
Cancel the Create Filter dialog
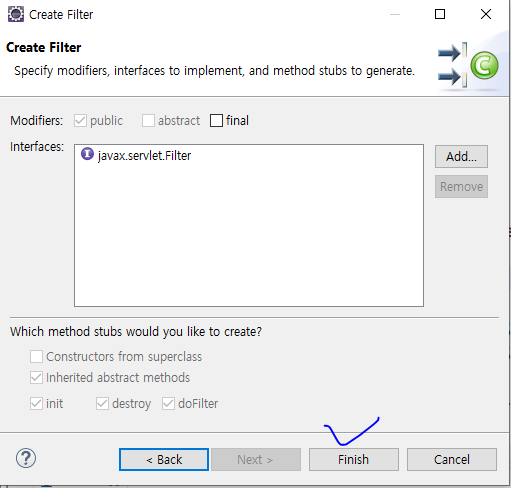point(452,460)
